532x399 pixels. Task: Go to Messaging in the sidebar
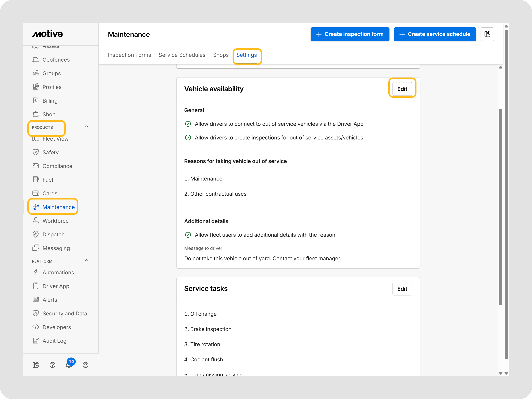[51, 248]
